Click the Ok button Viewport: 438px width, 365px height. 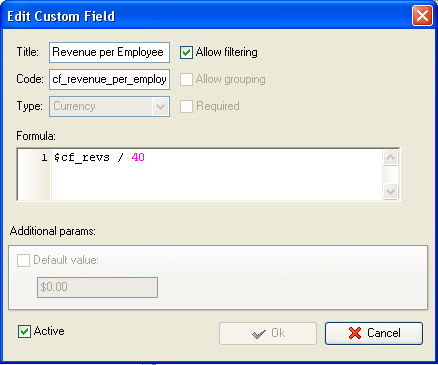click(x=268, y=333)
